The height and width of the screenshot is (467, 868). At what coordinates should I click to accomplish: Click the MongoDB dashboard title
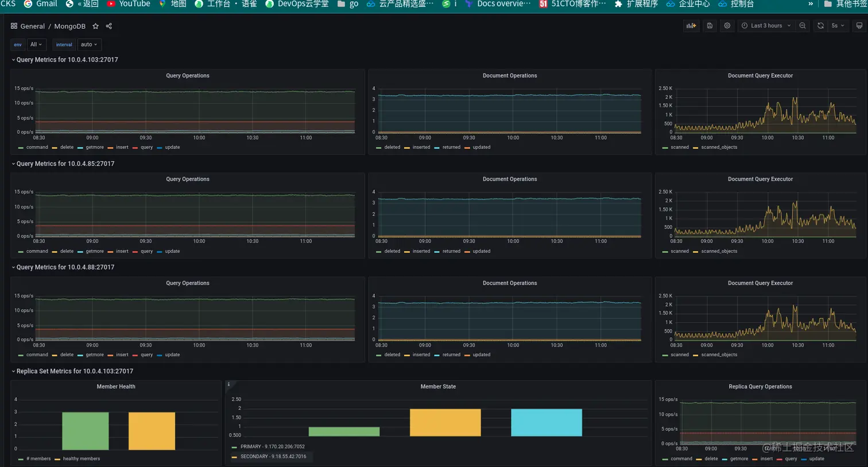[69, 26]
